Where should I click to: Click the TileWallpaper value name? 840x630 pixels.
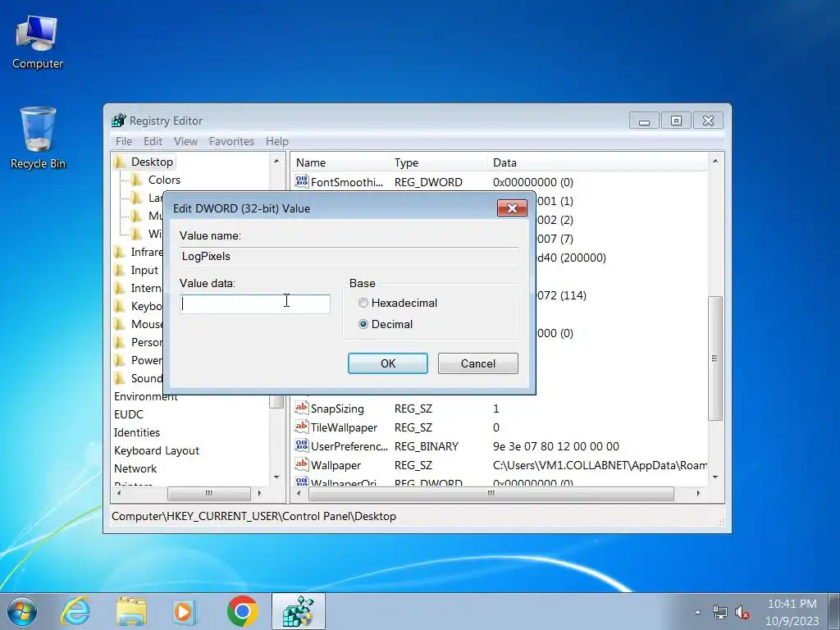pos(344,427)
